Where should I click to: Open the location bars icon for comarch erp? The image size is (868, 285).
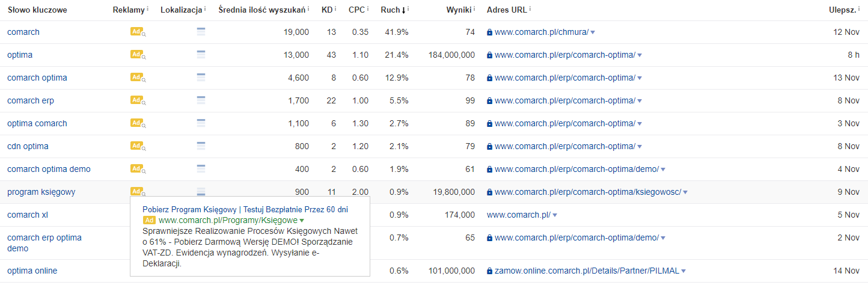201,100
